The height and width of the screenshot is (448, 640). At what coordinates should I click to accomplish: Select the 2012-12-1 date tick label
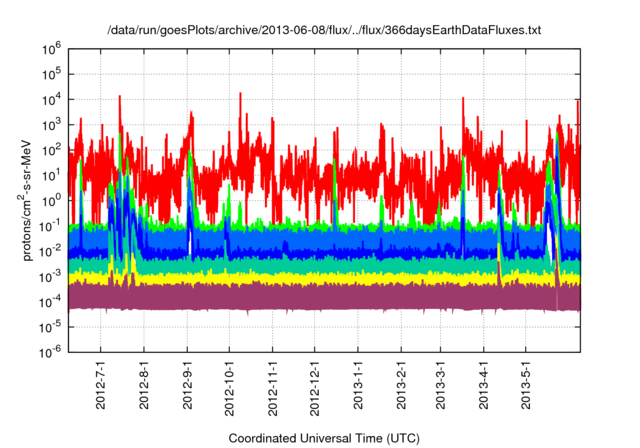tap(314, 388)
